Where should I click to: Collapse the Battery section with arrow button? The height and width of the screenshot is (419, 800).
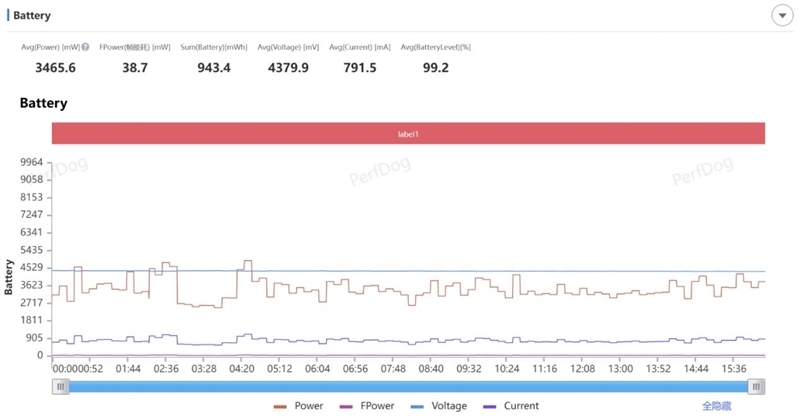(x=782, y=16)
